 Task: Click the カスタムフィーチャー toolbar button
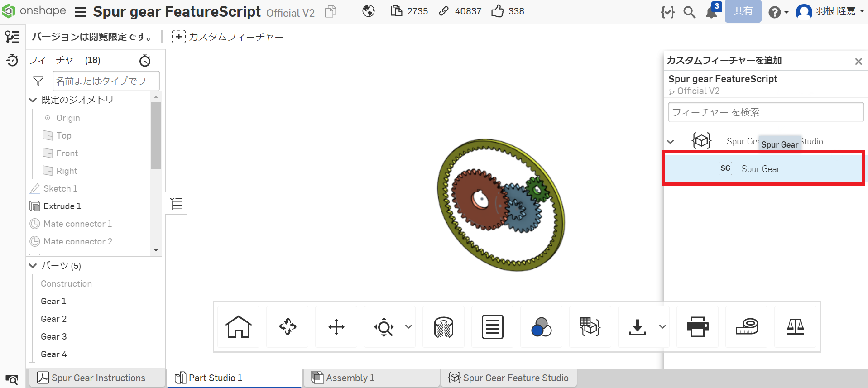pos(228,37)
